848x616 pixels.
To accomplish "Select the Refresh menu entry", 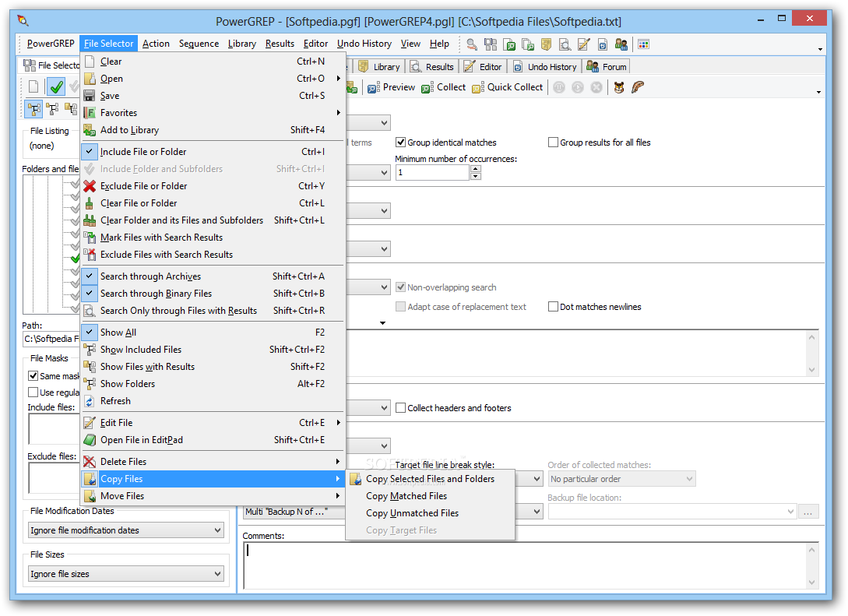I will [213, 401].
